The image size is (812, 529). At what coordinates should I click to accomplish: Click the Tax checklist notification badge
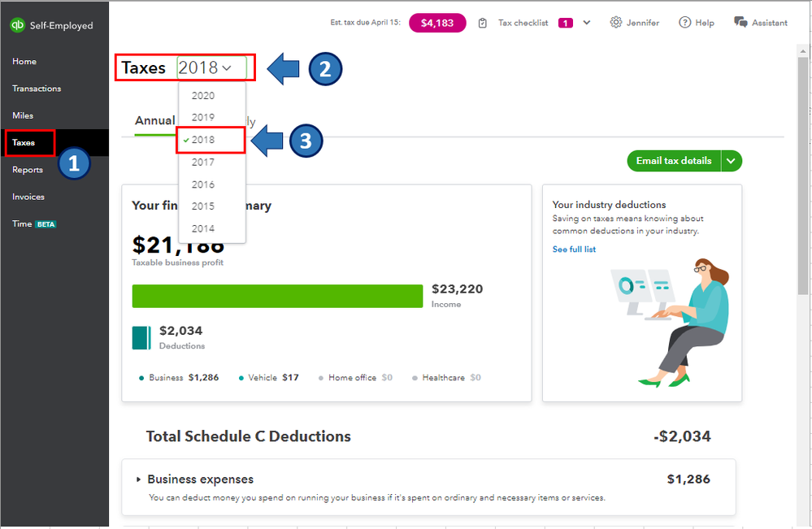tap(565, 23)
